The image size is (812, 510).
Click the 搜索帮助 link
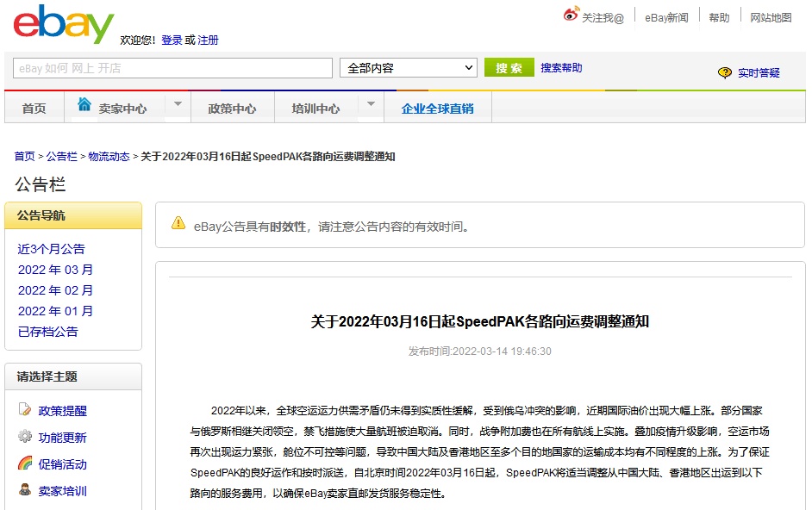561,68
